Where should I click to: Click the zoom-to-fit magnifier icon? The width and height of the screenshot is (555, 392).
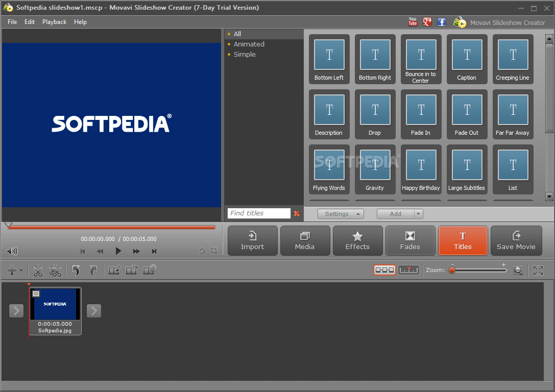tap(518, 271)
